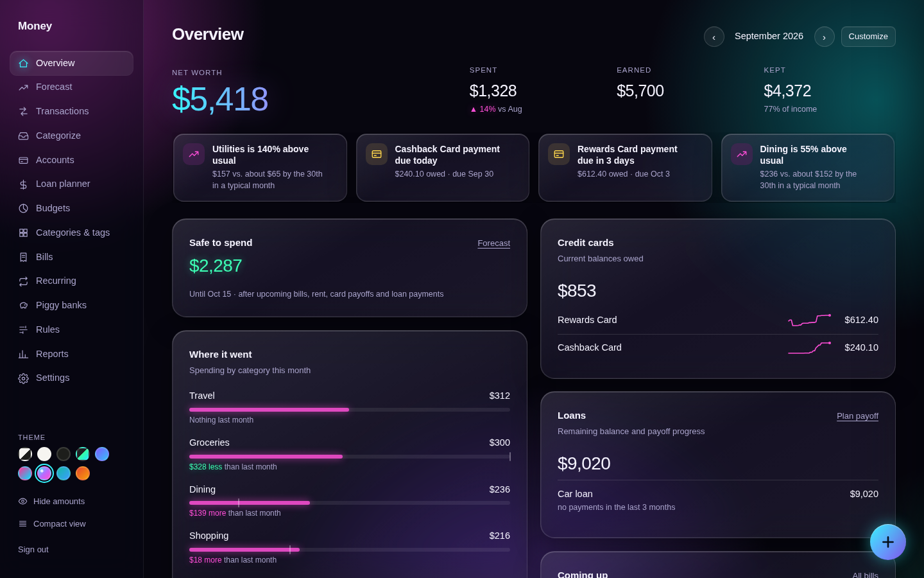Open the All bills link in Coming up
Image resolution: width=924 pixels, height=578 pixels.
tap(865, 575)
